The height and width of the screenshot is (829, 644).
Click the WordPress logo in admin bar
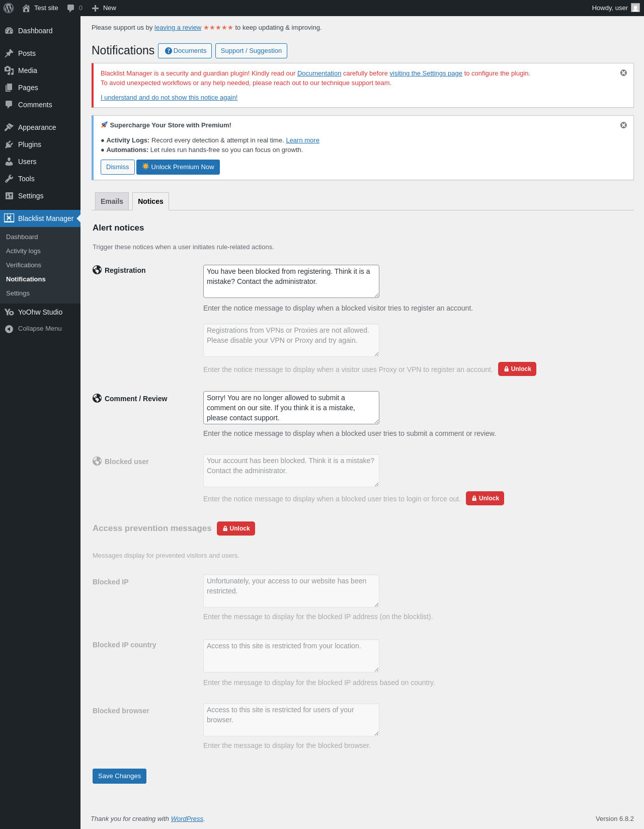tap(9, 8)
